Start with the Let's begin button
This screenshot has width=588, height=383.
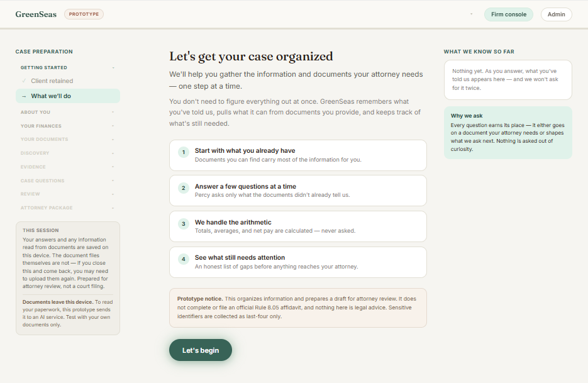point(200,350)
